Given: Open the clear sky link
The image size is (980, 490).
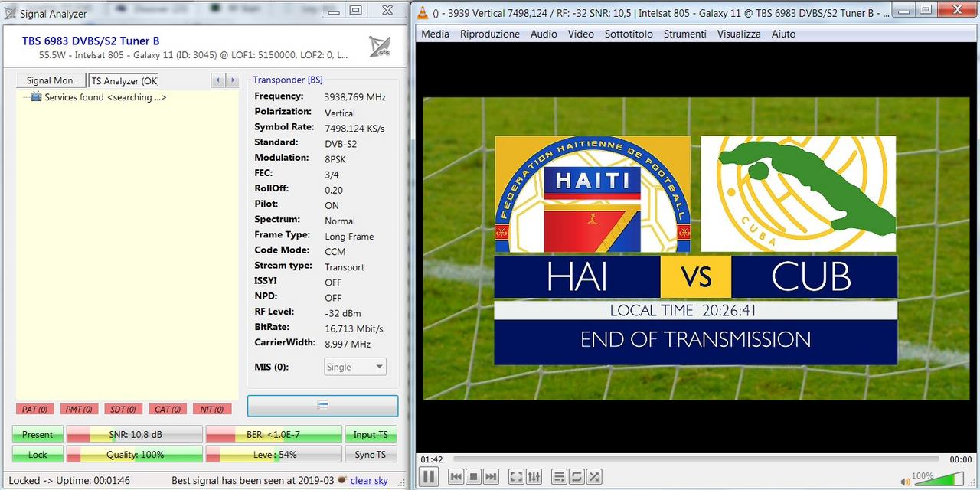Looking at the screenshot, I should coord(369,481).
